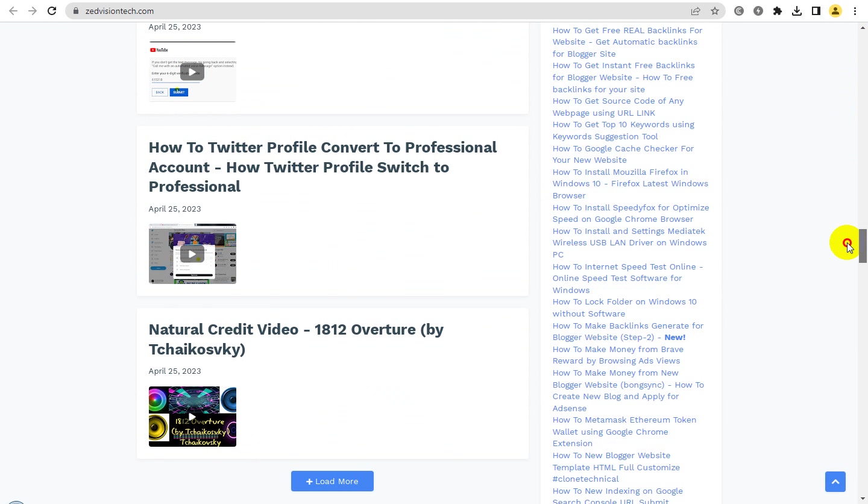Click the Grammarly extension icon
This screenshot has width=868, height=504.
tap(739, 11)
